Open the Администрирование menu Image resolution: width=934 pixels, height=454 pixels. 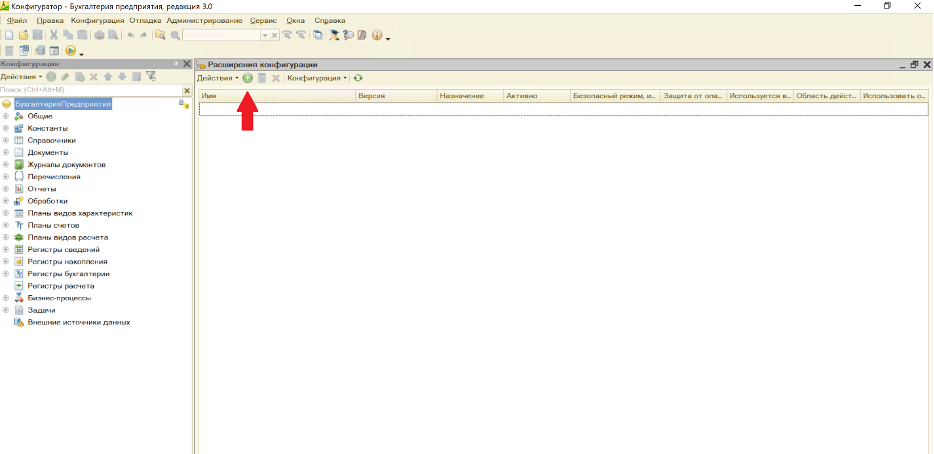click(205, 20)
